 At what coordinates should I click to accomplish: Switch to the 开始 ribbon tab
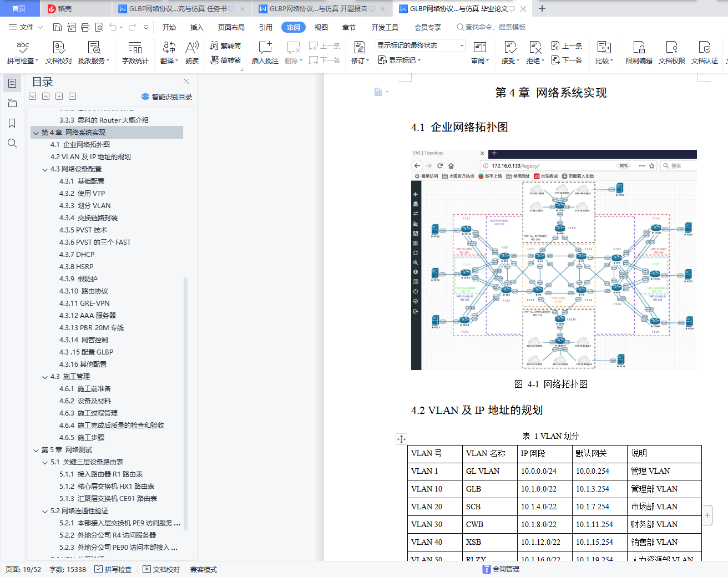pyautogui.click(x=169, y=27)
